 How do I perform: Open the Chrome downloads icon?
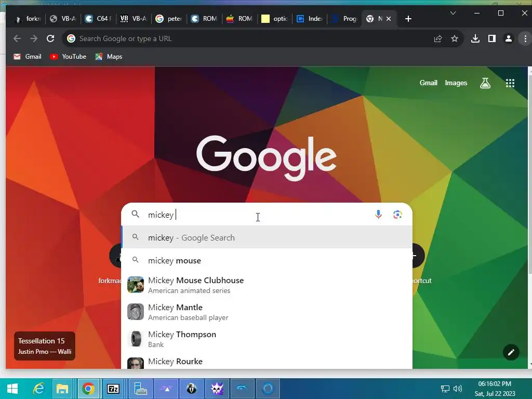pos(475,38)
